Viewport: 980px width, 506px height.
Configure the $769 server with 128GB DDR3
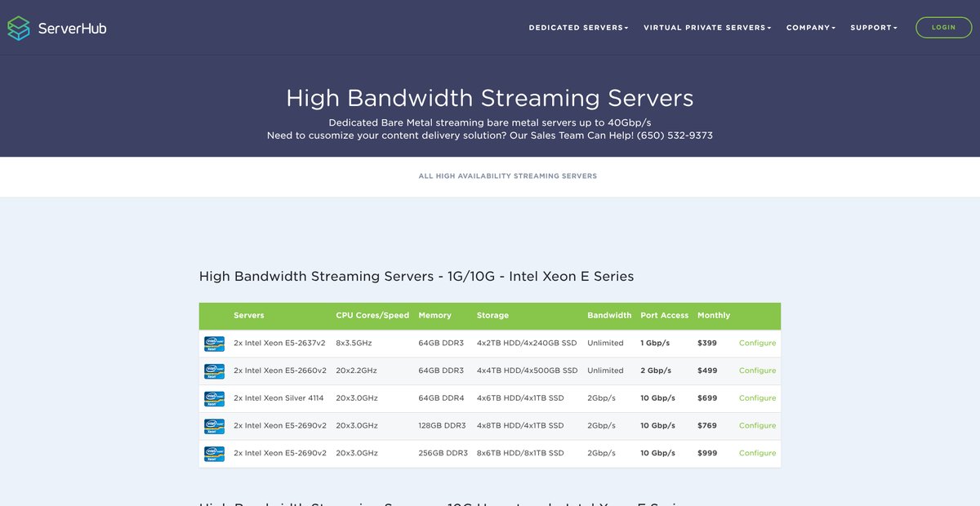pos(757,426)
